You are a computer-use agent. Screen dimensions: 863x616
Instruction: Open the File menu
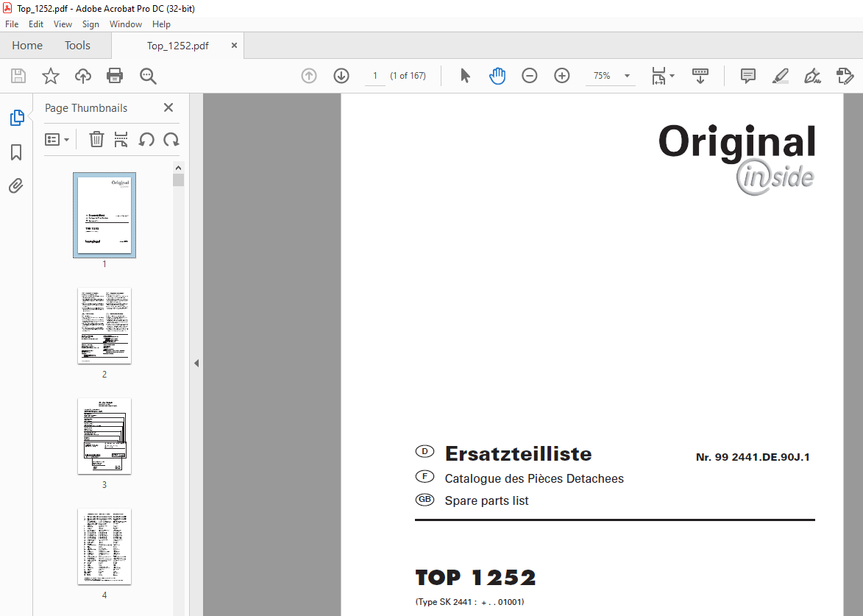pyautogui.click(x=12, y=24)
